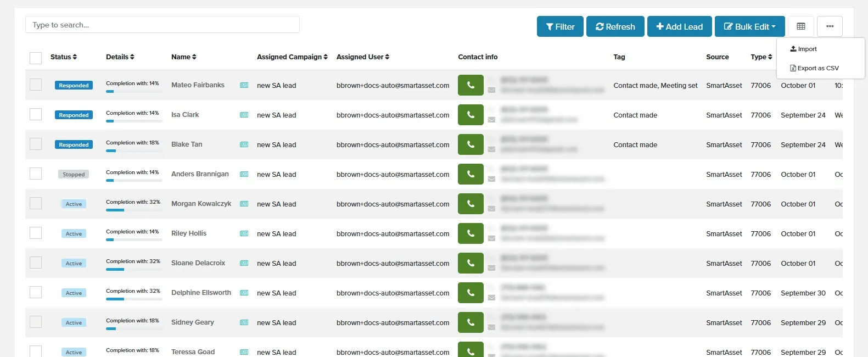Screen dimensions: 868x357
Task: Open contact card icon for Anders Brannigan
Action: (x=244, y=174)
